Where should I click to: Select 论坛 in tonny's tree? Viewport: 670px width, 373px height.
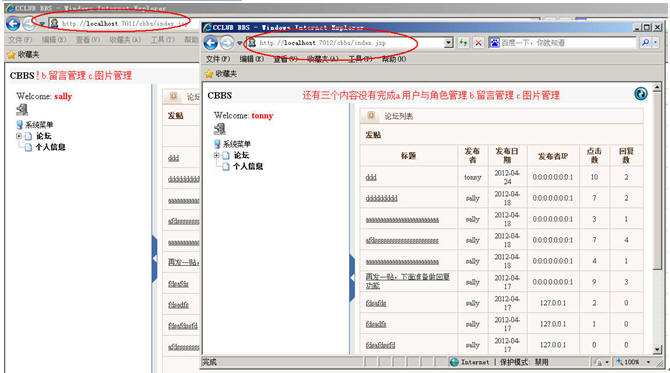point(241,155)
